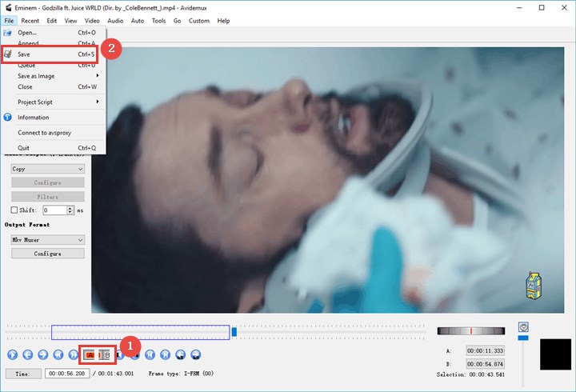The width and height of the screenshot is (576, 392).
Task: Open the Auto menu
Action: [x=138, y=21]
